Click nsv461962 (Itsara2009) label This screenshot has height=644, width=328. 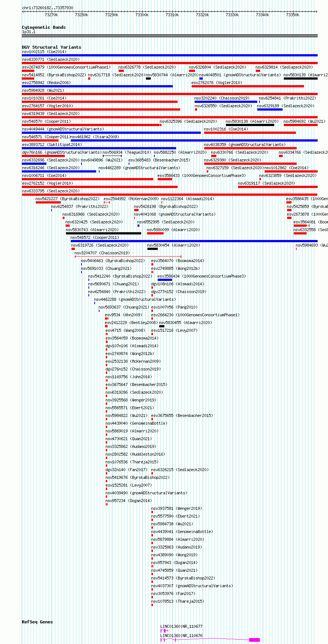[95, 137]
